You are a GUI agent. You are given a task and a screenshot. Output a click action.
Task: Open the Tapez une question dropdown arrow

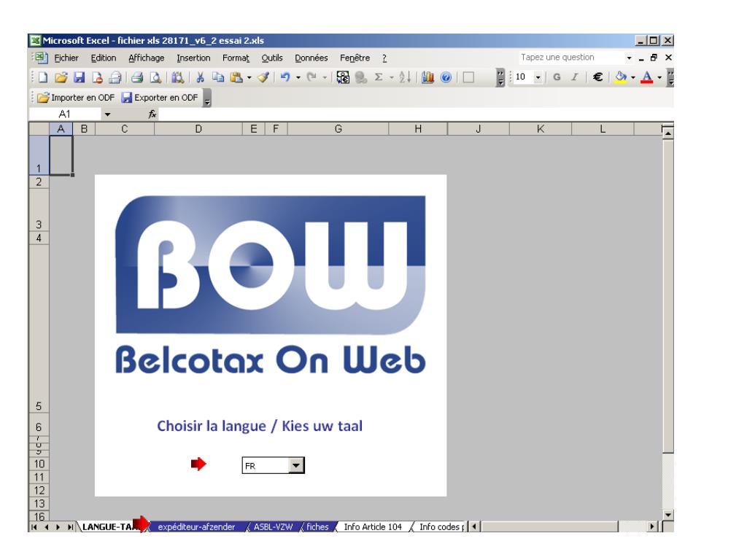[x=630, y=58]
